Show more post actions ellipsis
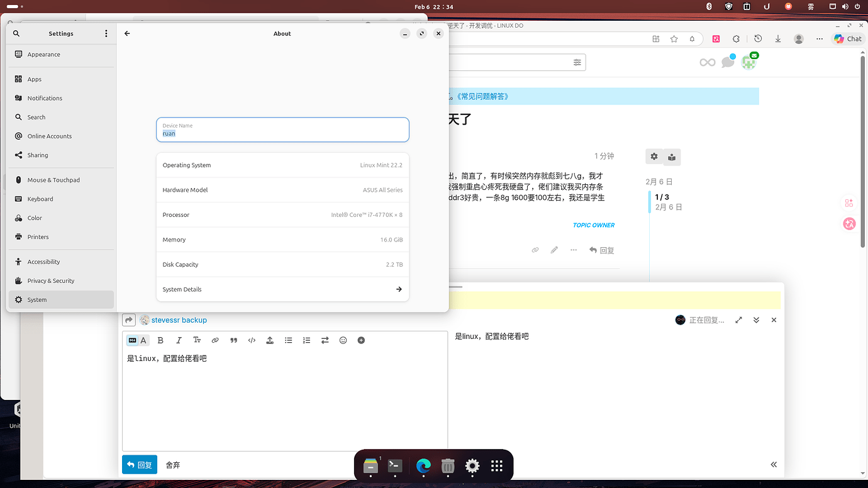Viewport: 868px width, 488px height. point(574,250)
